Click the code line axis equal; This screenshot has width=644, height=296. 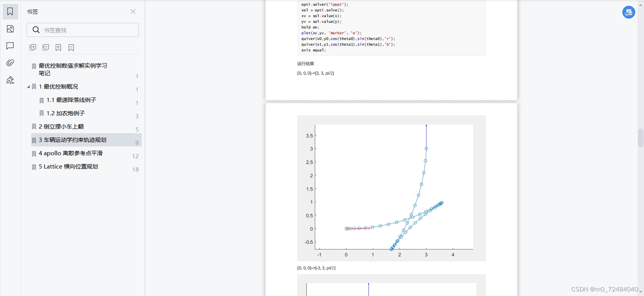tap(314, 50)
